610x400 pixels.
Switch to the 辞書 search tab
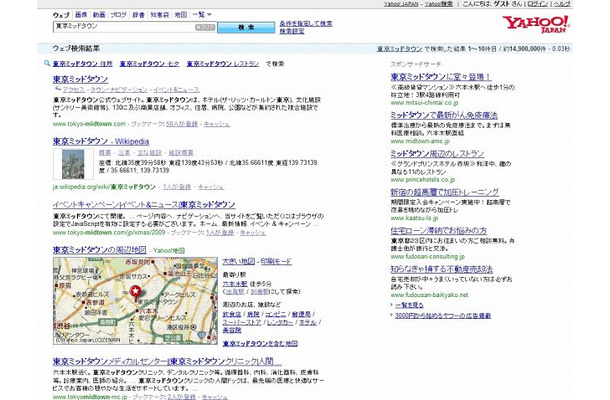[138, 15]
